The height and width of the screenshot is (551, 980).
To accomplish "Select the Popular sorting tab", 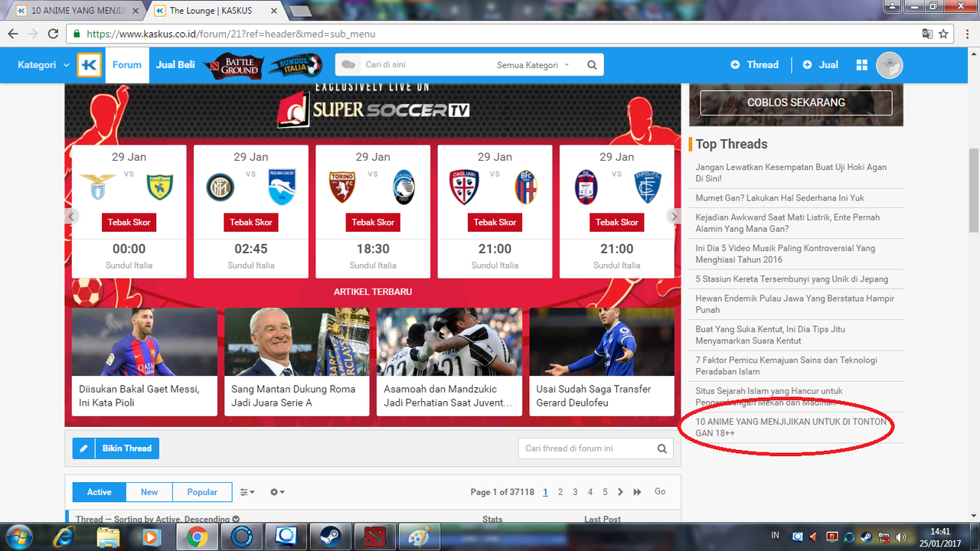I will pos(202,492).
